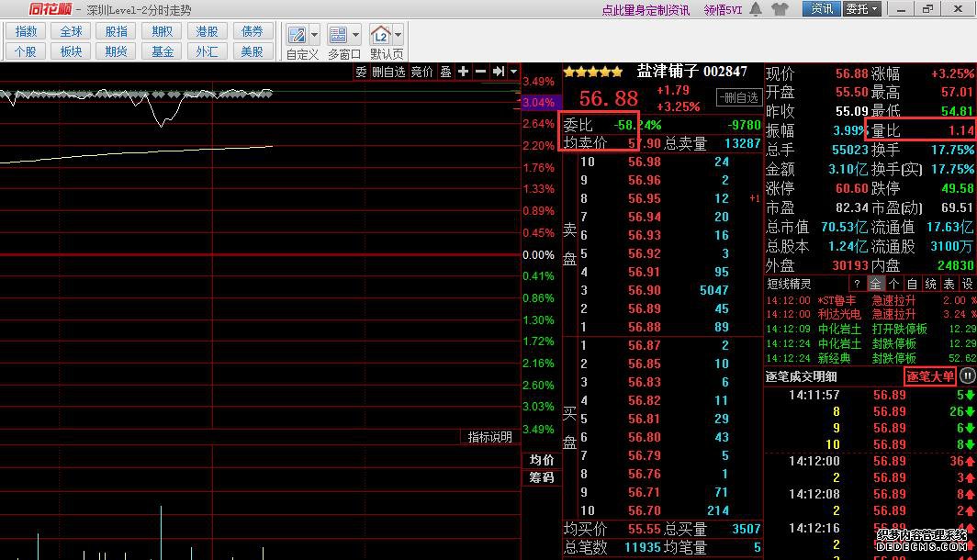Click the 指标说明 indicator description label

pos(489,437)
